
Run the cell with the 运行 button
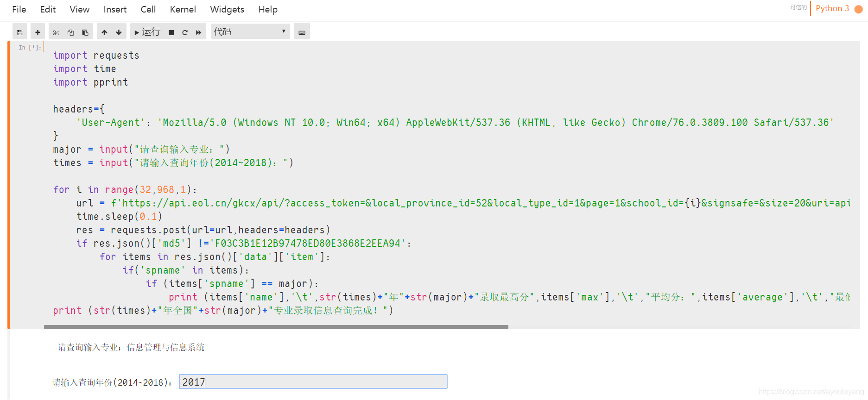tap(147, 32)
